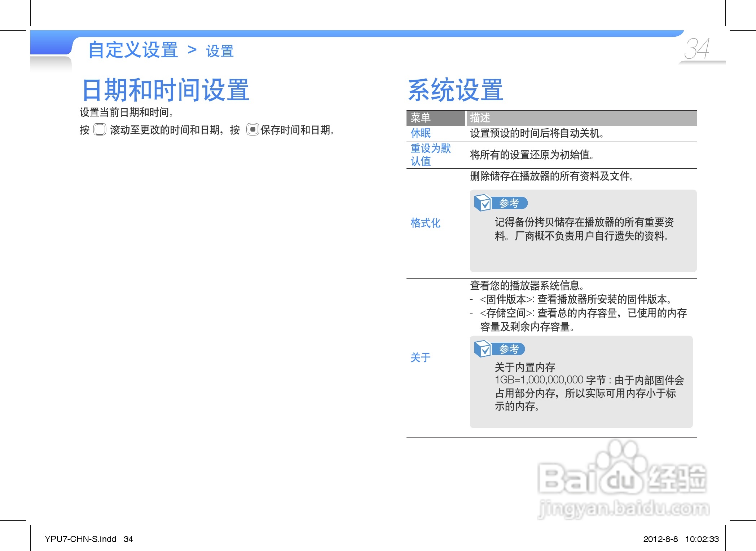The width and height of the screenshot is (756, 551).
Task: Click the 描述 table column header
Action: (x=480, y=118)
